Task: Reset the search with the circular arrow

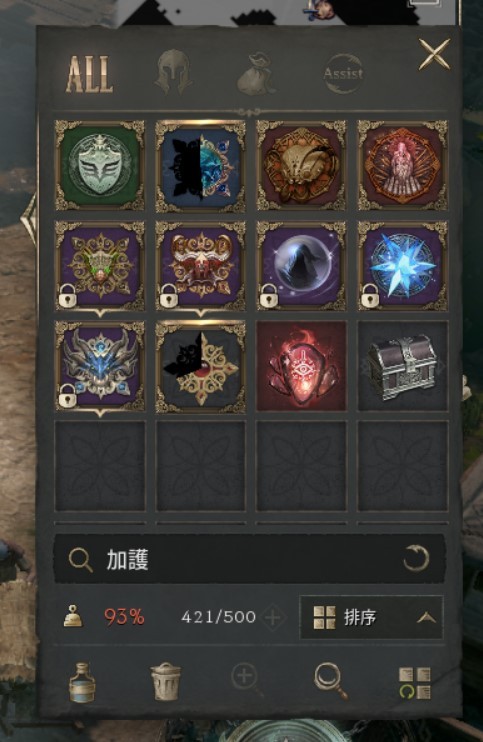Action: 416,558
